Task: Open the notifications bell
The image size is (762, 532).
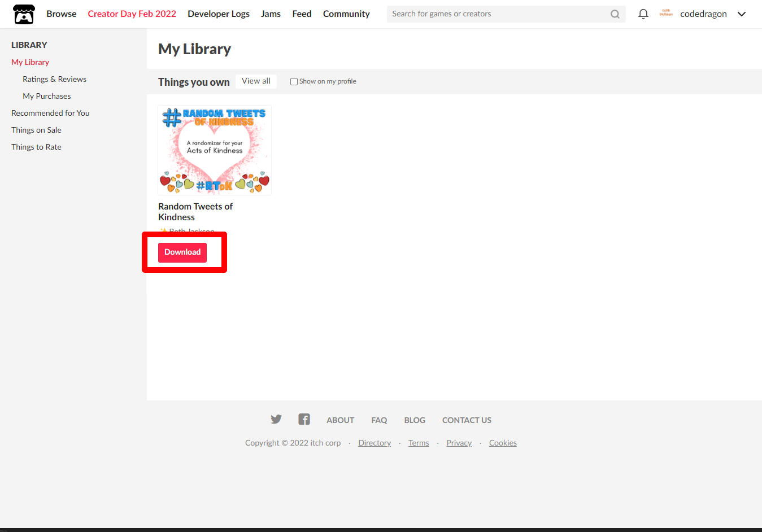Action: [x=643, y=14]
